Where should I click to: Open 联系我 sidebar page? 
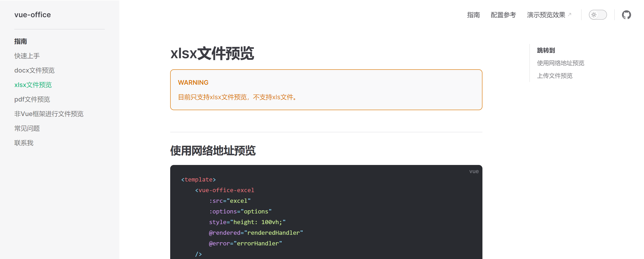[x=24, y=143]
